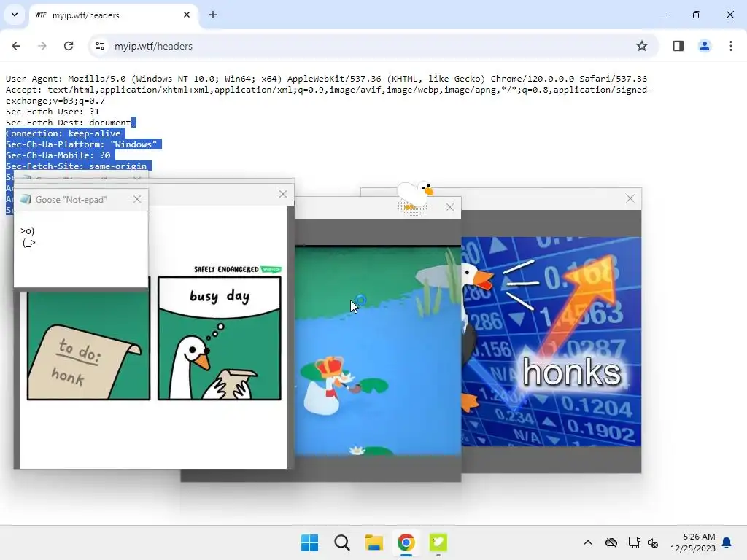The image size is (747, 560).
Task: Click the User-Agent header line
Action: click(326, 79)
